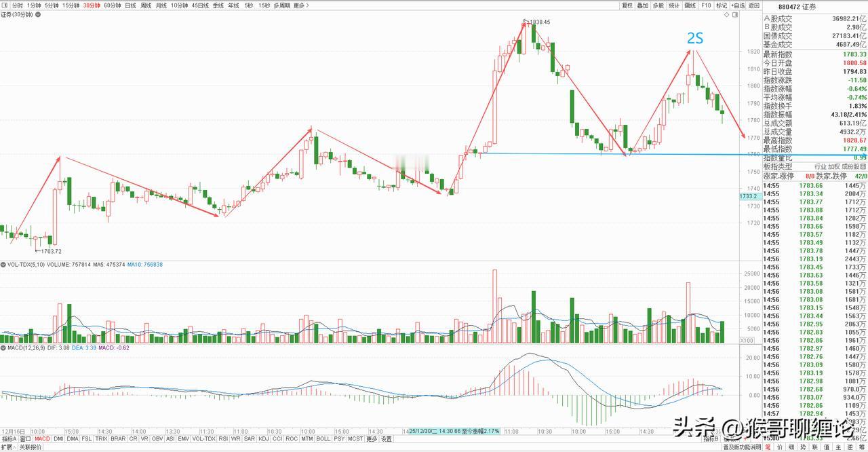Expand the 扩展 section at bottom left

coord(7,447)
